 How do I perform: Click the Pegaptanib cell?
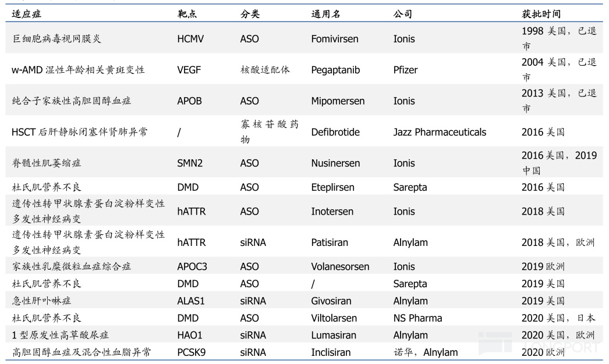[335, 70]
